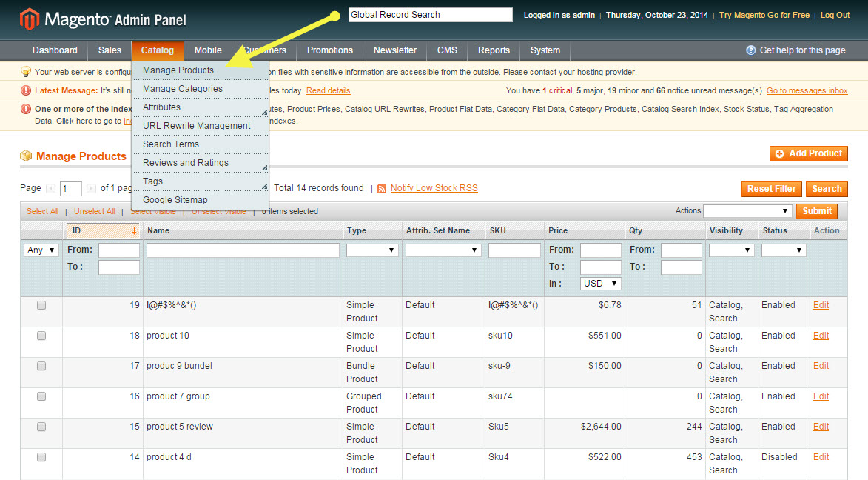Open Try Magento Go for Free link

click(x=764, y=15)
